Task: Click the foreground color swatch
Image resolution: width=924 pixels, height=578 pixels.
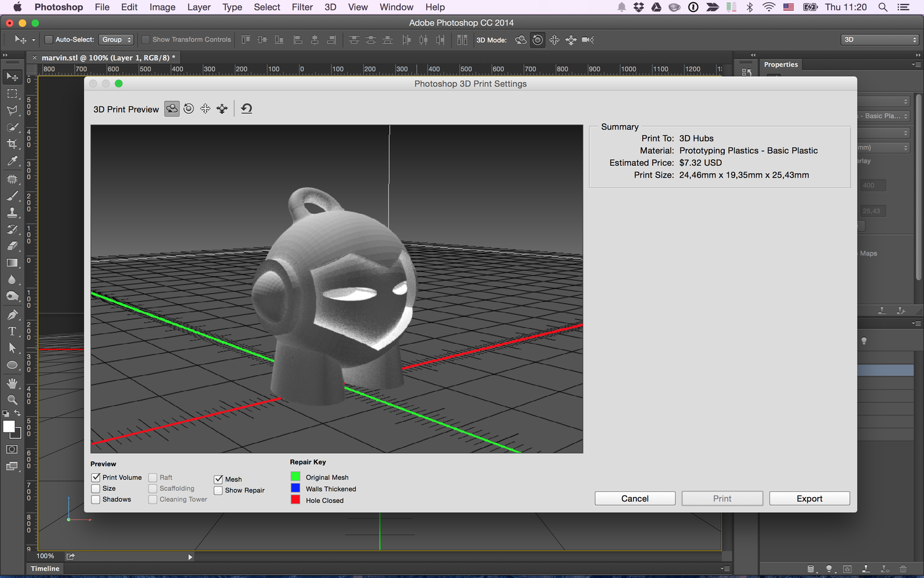Action: click(x=9, y=427)
